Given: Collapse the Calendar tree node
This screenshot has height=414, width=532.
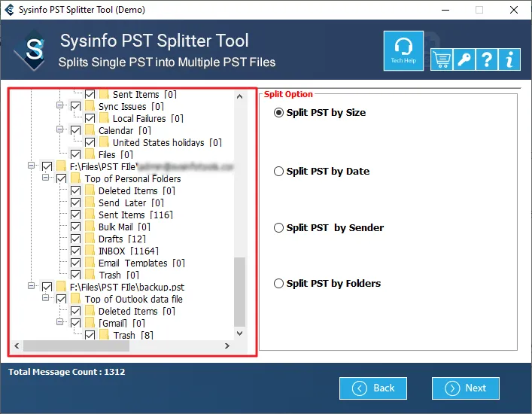Looking at the screenshot, I should pyautogui.click(x=59, y=129).
